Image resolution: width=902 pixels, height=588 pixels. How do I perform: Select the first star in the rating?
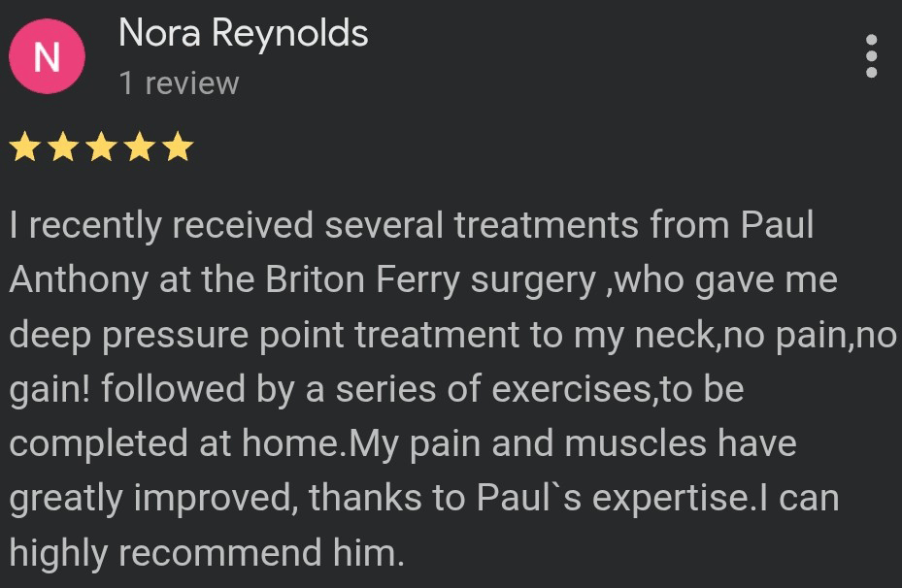click(25, 146)
